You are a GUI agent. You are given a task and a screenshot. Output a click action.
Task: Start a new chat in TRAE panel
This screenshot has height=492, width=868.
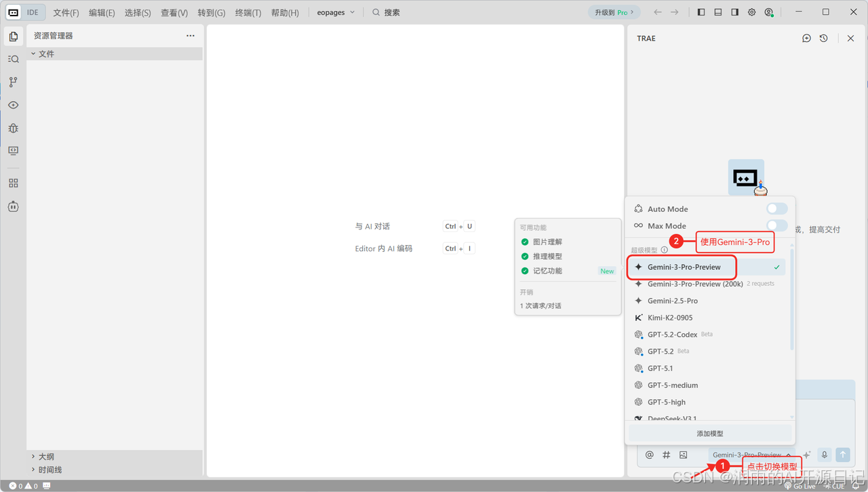tap(806, 39)
